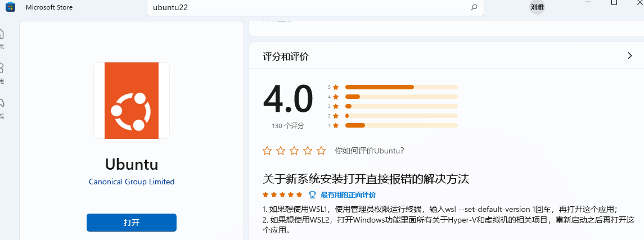644x240 pixels.
Task: Click the 评分和评价 heading
Action: [x=286, y=57]
